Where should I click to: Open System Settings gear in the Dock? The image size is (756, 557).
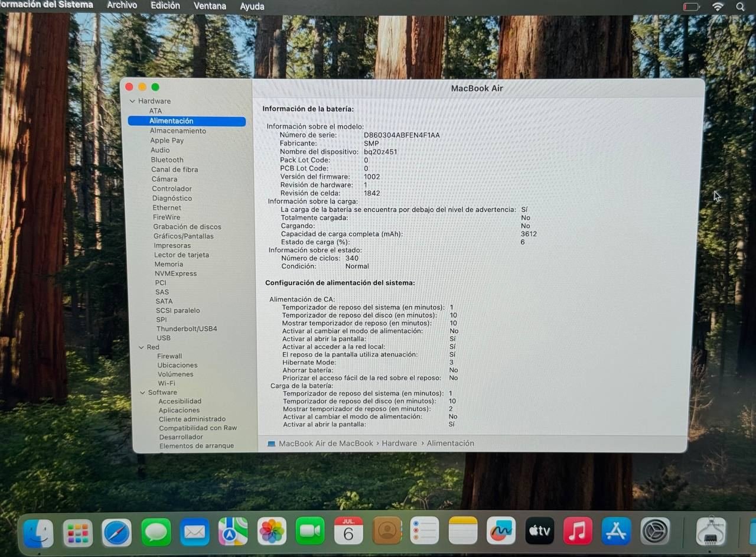click(655, 531)
